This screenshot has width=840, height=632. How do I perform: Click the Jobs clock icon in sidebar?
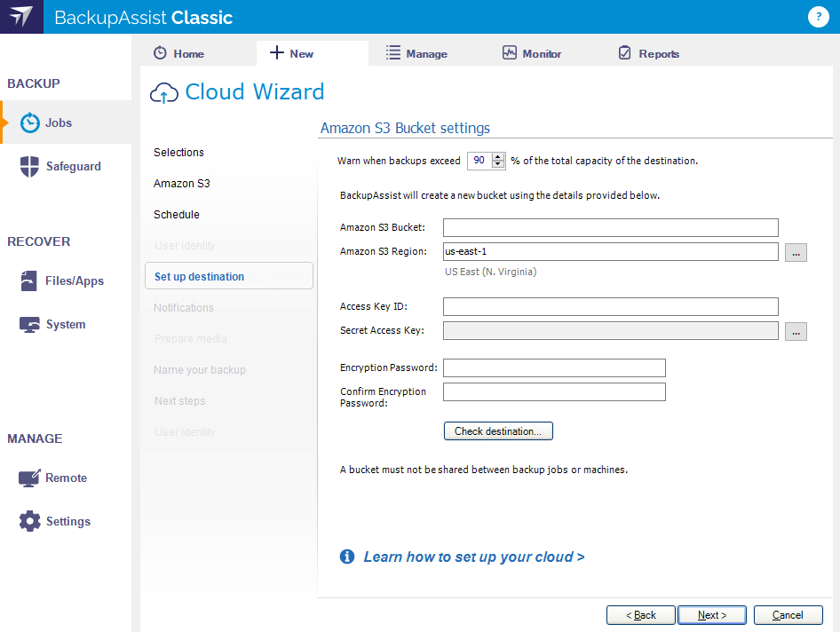tap(30, 122)
